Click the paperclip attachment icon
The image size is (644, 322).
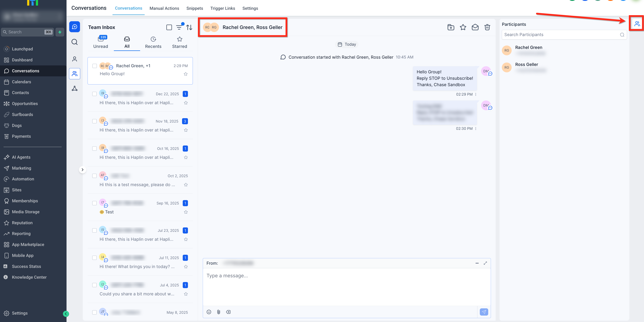tap(218, 312)
